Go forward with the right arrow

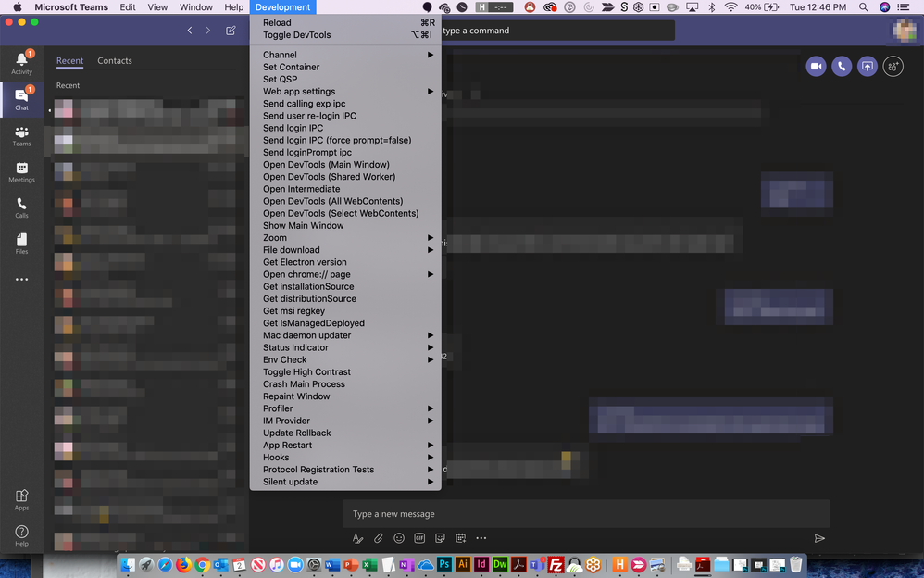pos(208,31)
